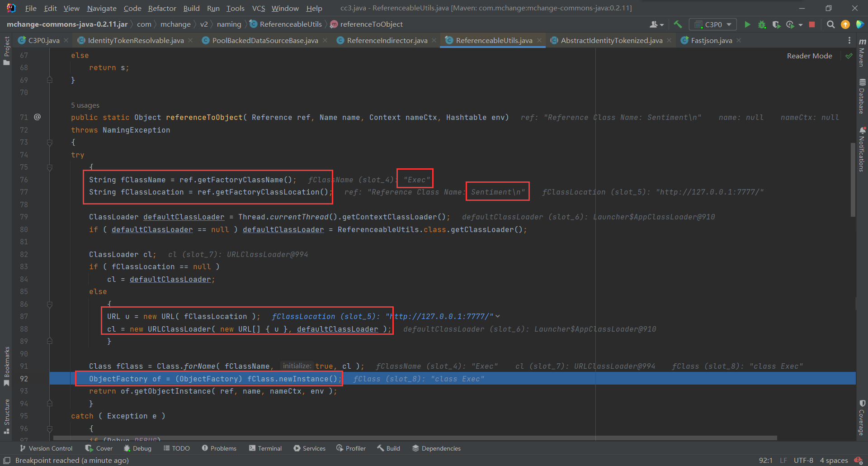Switch to the IdentityTokenResolvable.java tab

tap(136, 40)
